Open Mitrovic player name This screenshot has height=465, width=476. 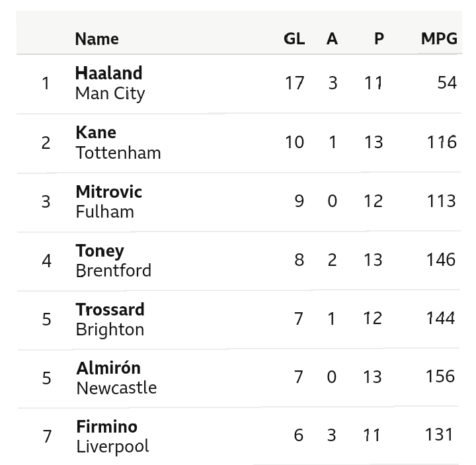coord(109,192)
